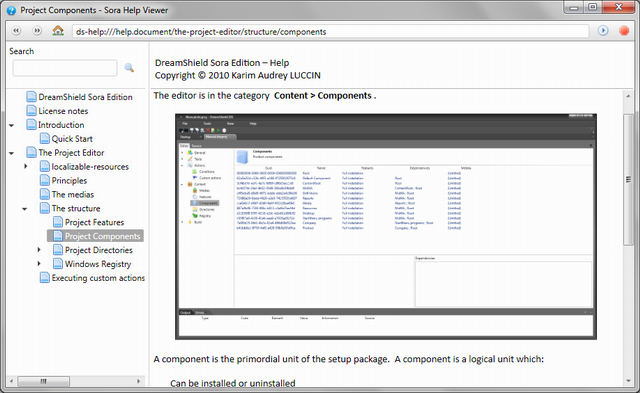Image resolution: width=640 pixels, height=393 pixels.
Task: Open the Quick Start topic
Action: [x=72, y=139]
